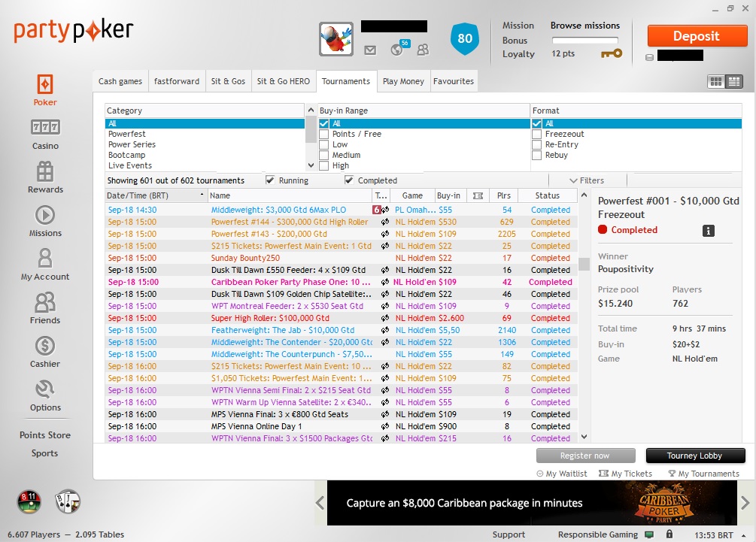Click the tournament list scrollbar thumb

coord(584,264)
